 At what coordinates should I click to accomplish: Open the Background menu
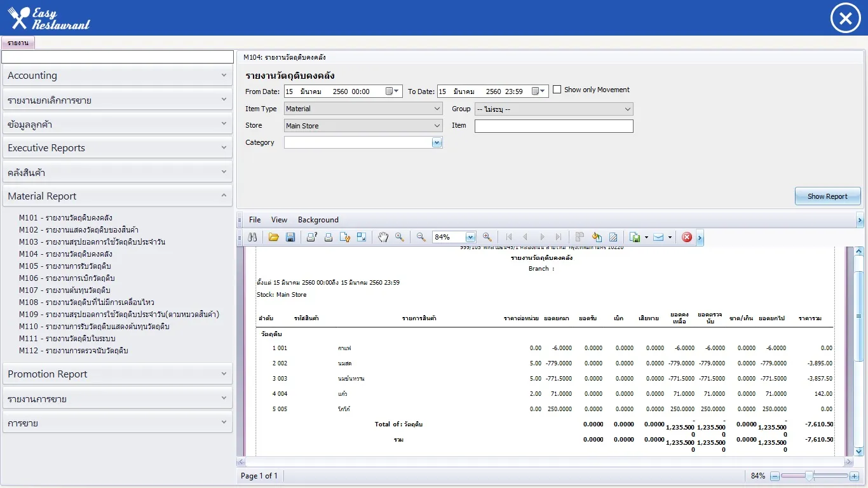pos(318,220)
